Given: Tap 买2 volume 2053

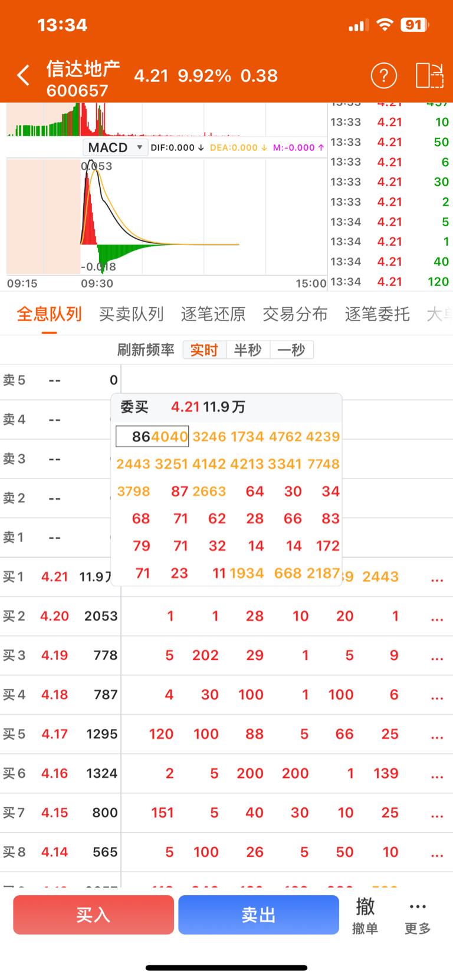Looking at the screenshot, I should point(101,616).
